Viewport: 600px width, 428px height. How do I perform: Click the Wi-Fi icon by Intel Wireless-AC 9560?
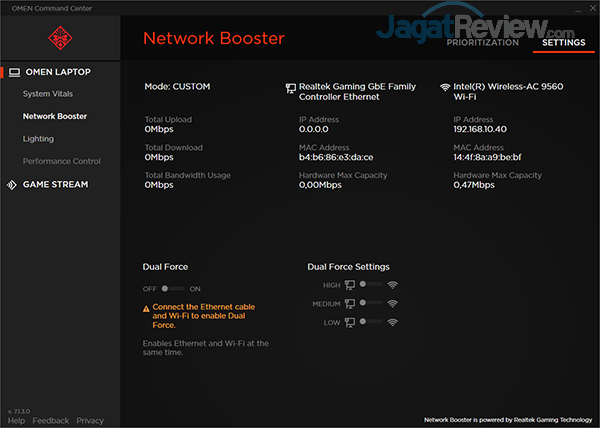coord(445,87)
